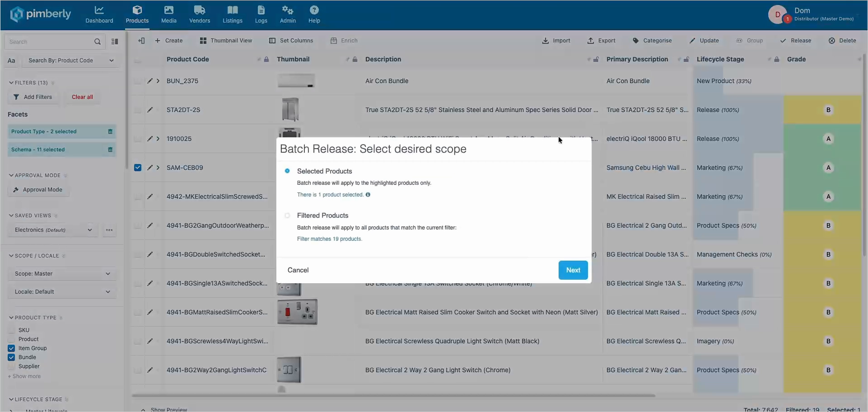The image size is (868, 412).
Task: Select the Selected Products radio option
Action: (x=287, y=171)
